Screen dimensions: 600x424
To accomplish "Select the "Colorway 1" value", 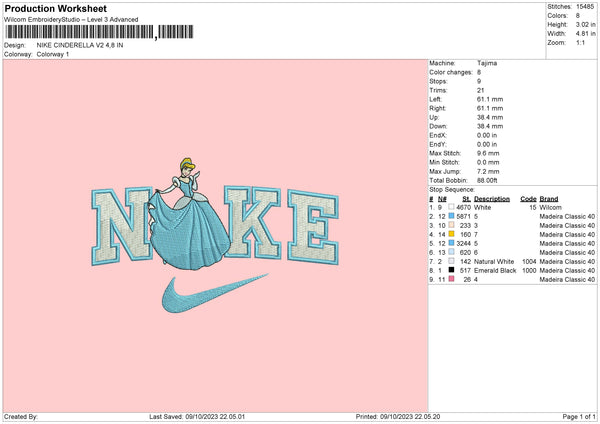I will click(x=53, y=54).
